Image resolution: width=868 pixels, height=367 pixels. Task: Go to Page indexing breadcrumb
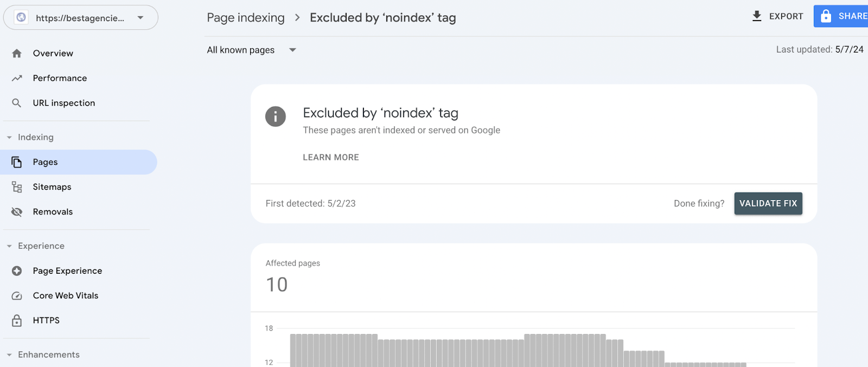pos(245,18)
